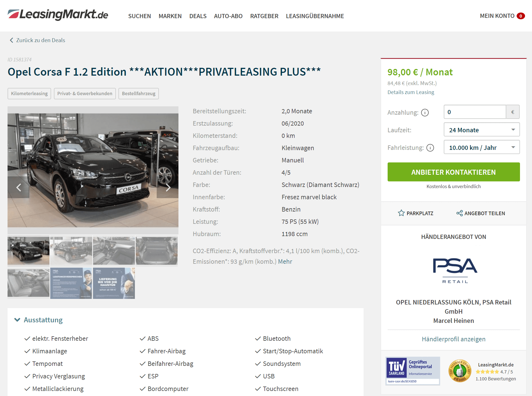Click the Marcel Heinen contact name
Viewport: 532px width, 396px height.
454,321
